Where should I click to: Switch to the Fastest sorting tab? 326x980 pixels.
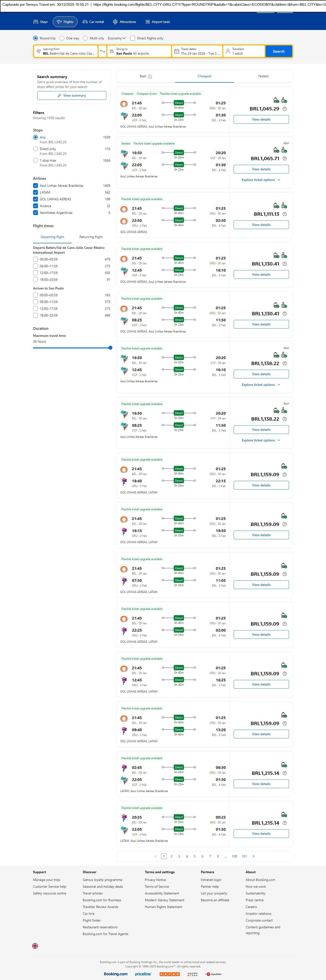click(263, 76)
